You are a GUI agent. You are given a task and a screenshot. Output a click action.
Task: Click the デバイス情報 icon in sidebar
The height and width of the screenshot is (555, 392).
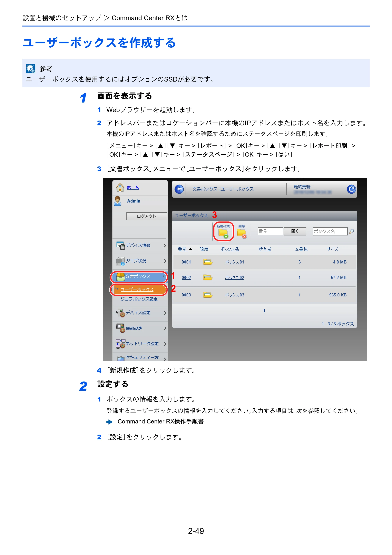(120, 245)
